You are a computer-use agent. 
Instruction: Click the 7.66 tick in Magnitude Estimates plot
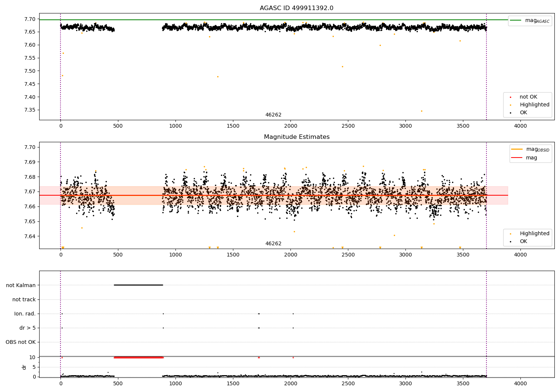coord(29,206)
